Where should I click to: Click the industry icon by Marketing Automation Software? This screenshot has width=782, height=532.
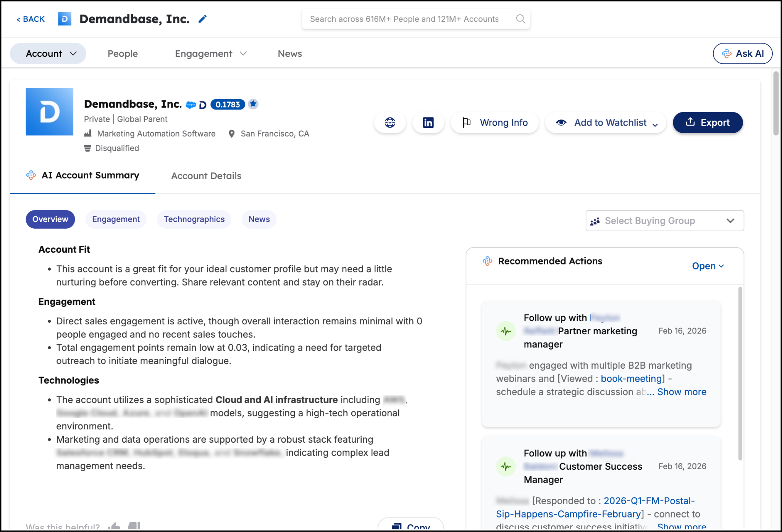88,133
